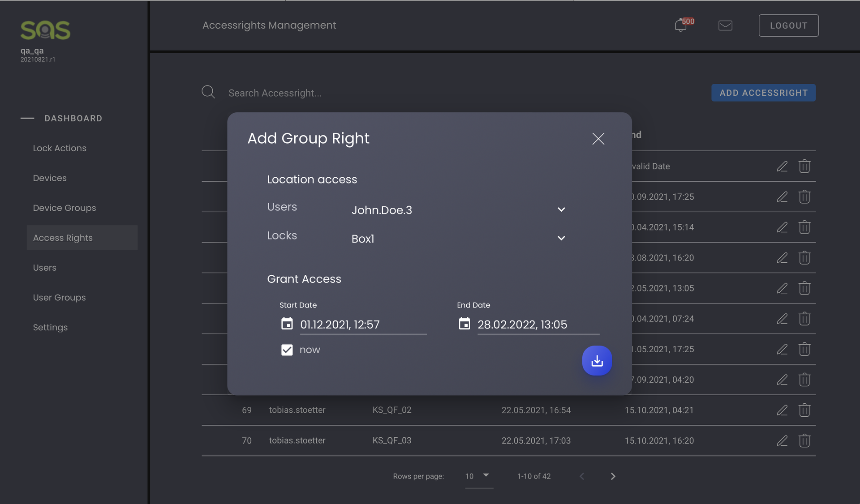The height and width of the screenshot is (504, 860).
Task: Close the Add Group Right dialog
Action: 598,139
